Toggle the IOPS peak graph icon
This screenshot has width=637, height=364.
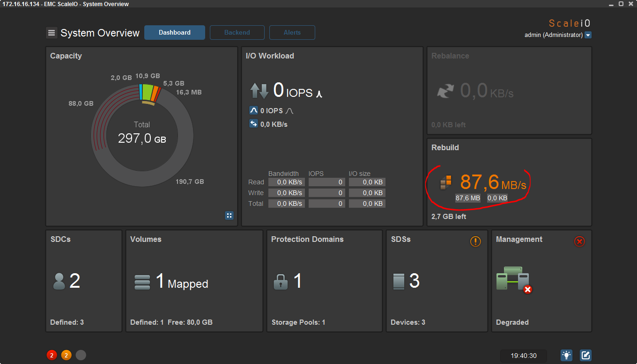point(253,111)
